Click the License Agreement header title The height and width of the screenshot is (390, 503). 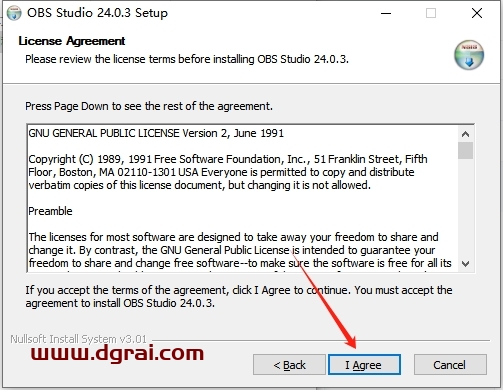[72, 41]
